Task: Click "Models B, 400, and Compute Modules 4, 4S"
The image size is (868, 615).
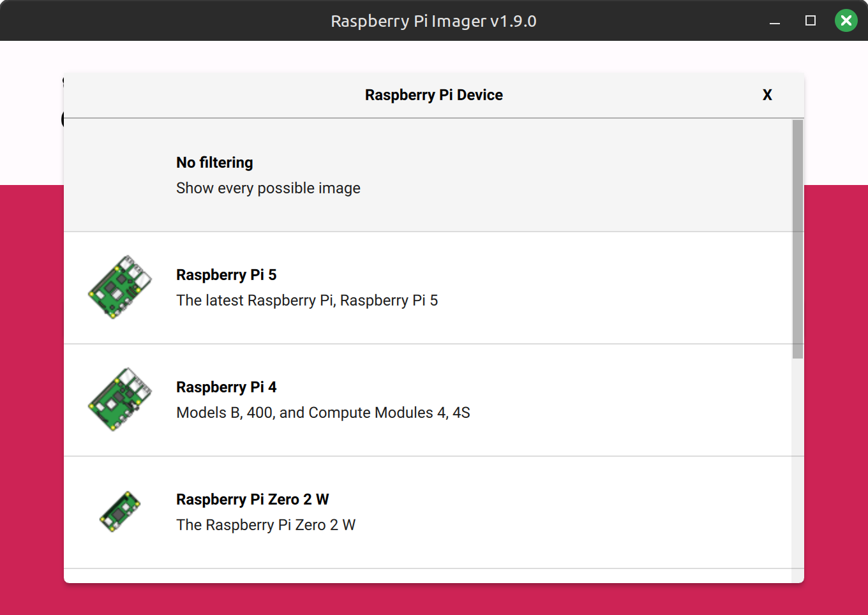Action: coord(323,413)
